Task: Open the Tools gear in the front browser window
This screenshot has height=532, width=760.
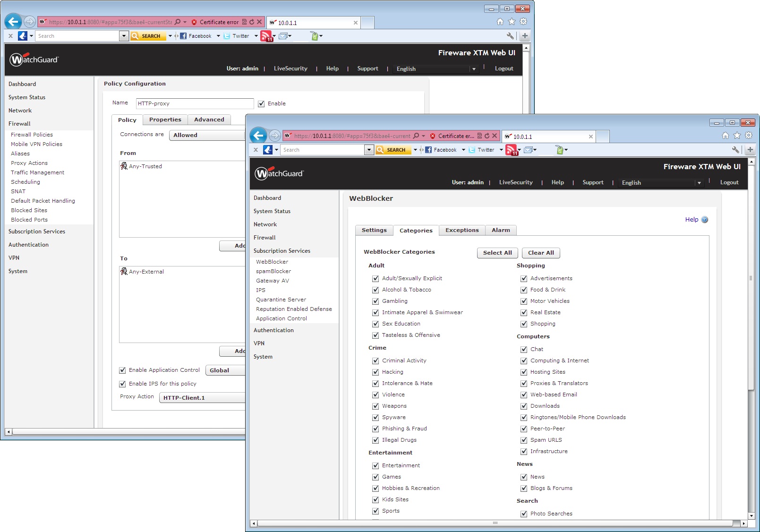Action: (749, 136)
